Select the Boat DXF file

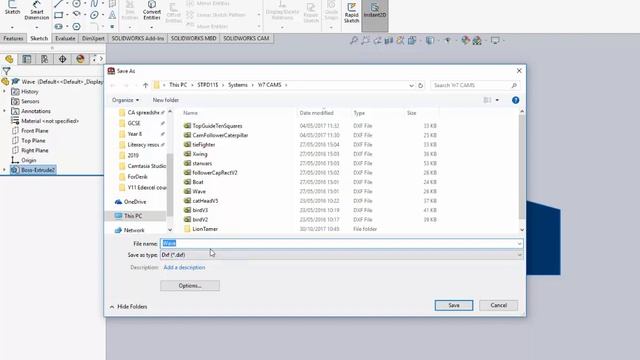pos(198,182)
